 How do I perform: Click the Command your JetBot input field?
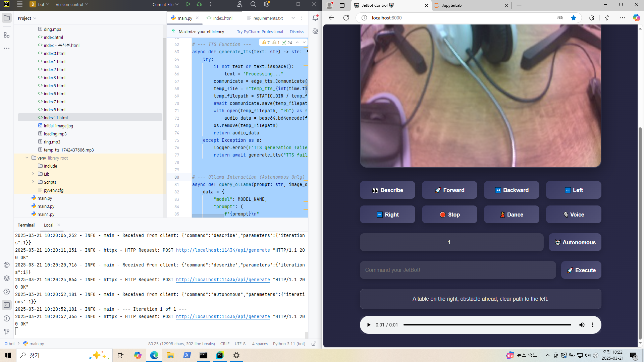click(x=458, y=270)
